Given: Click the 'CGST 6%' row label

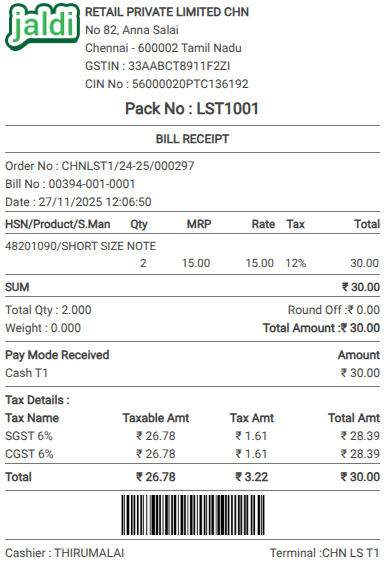Looking at the screenshot, I should (29, 454).
